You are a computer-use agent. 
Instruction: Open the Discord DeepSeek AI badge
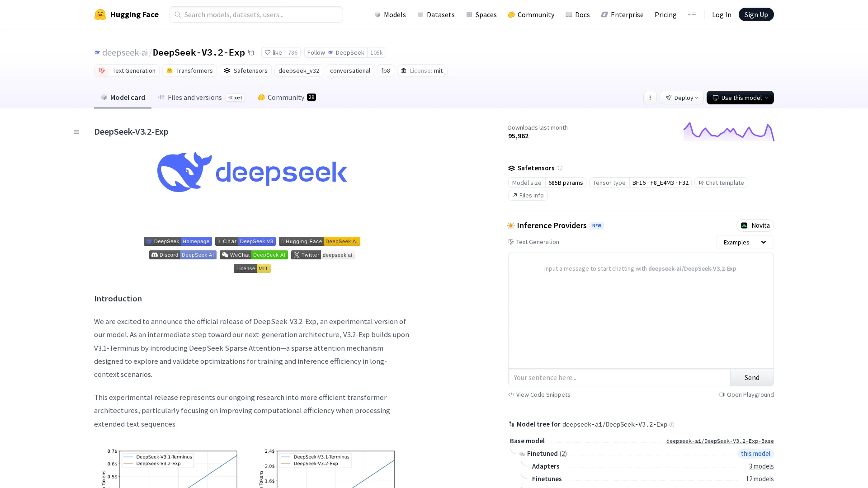[183, 255]
